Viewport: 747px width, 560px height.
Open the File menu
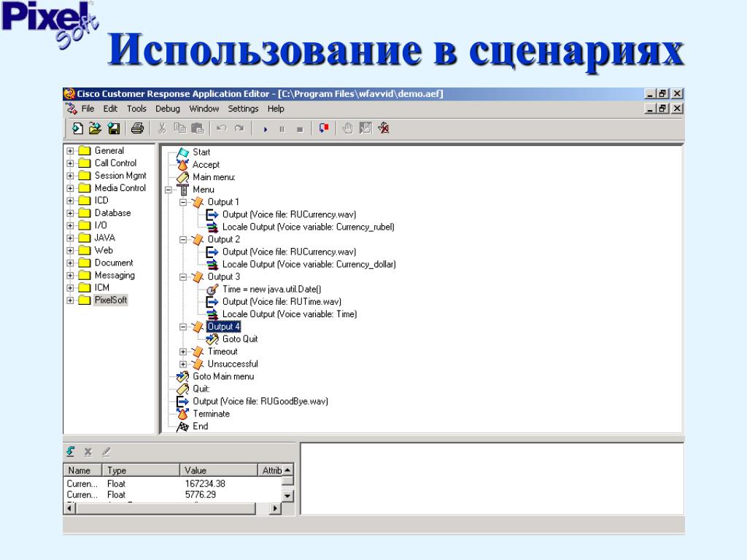(88, 109)
